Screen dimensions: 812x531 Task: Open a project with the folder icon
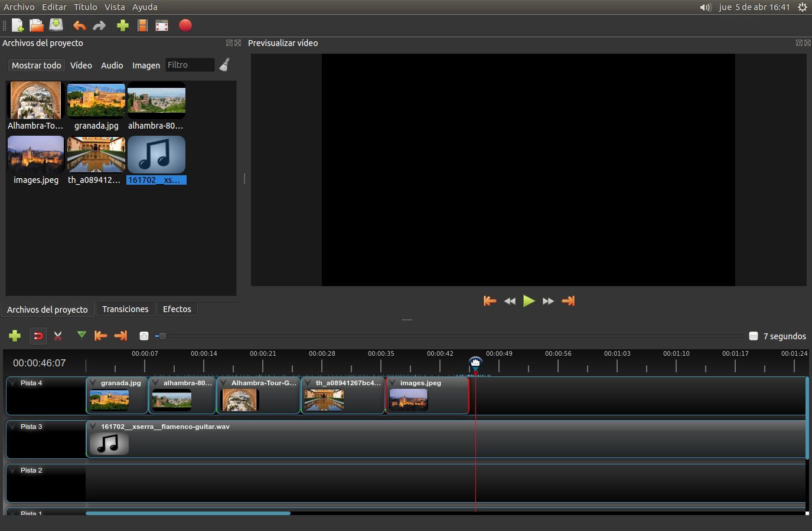[37, 25]
